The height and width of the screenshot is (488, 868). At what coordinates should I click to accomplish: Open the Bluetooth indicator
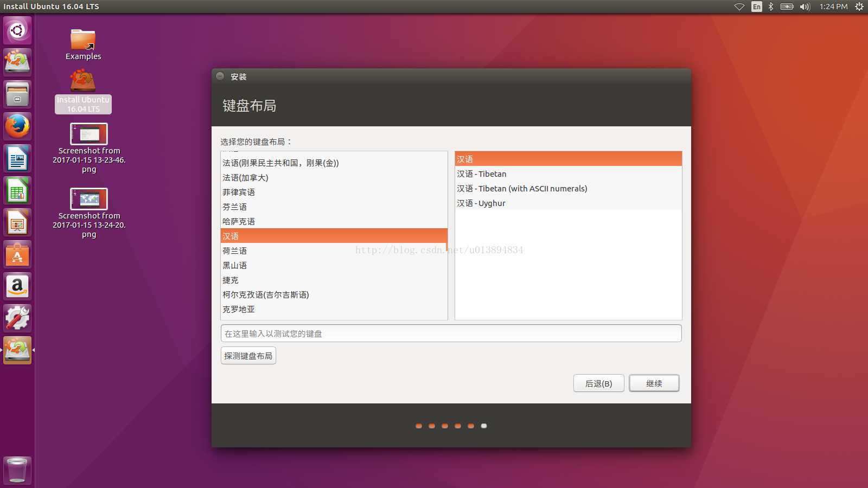pos(771,7)
